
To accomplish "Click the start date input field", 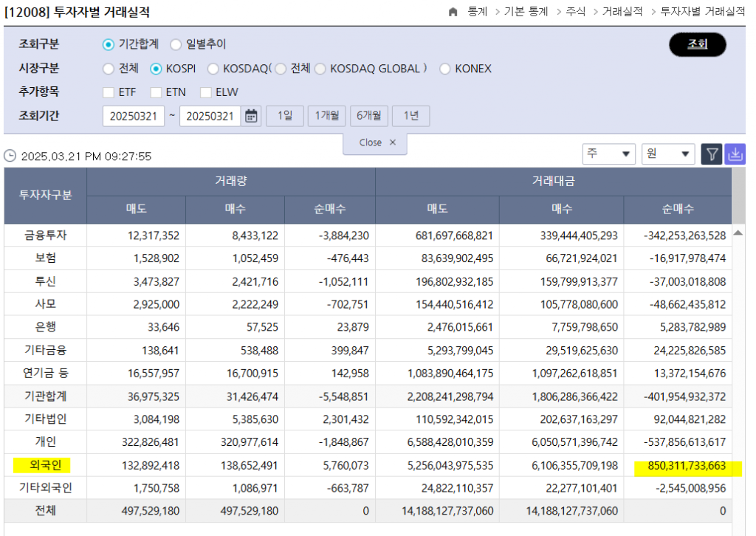I will point(134,116).
